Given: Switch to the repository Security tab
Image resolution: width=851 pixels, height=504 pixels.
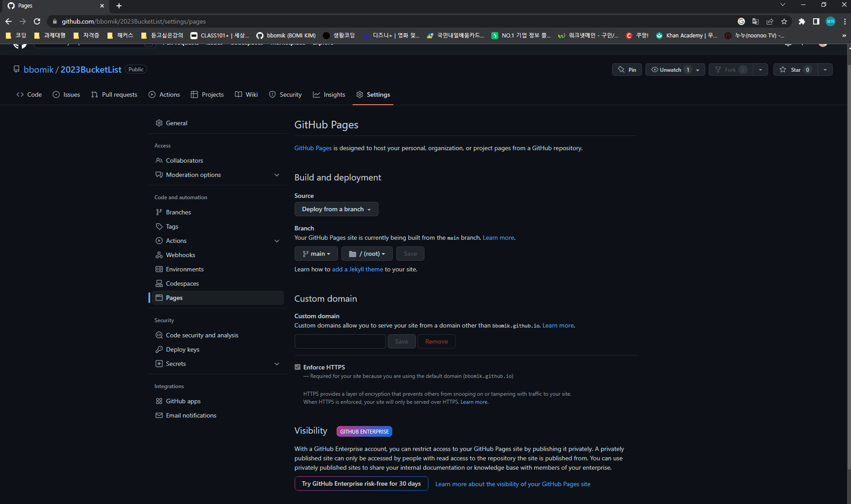Looking at the screenshot, I should pos(285,94).
